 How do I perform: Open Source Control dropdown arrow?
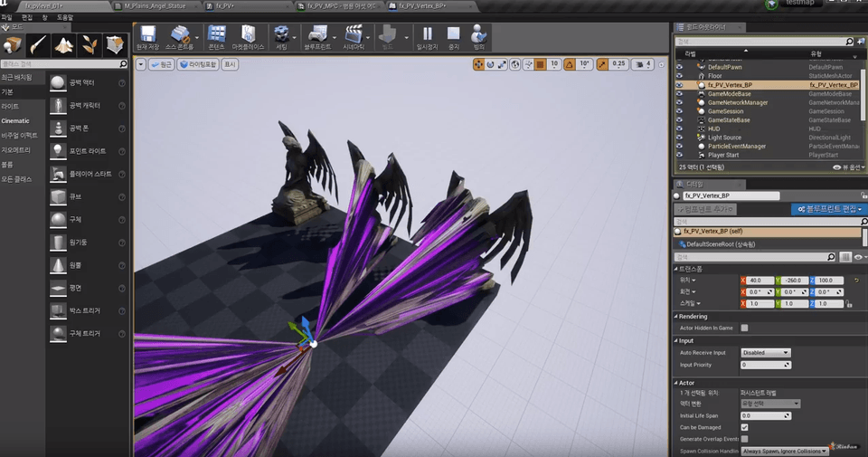click(x=197, y=38)
